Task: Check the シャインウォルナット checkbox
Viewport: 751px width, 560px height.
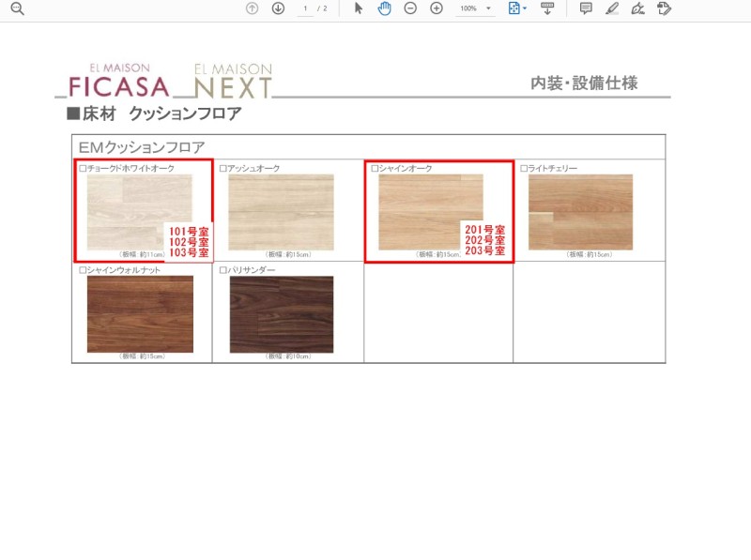Action: pos(83,270)
